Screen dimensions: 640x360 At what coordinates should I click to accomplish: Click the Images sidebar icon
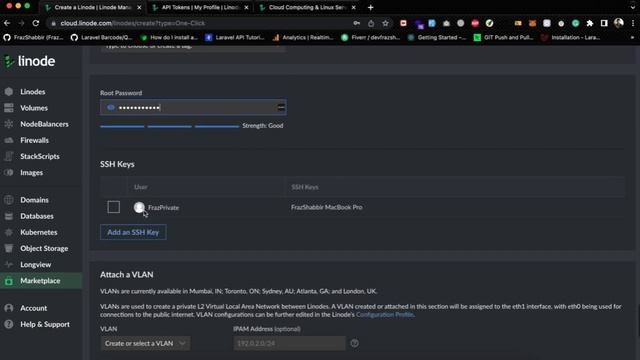9,173
